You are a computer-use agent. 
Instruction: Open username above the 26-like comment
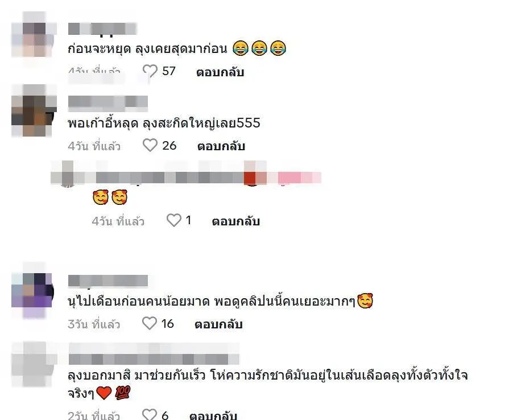tap(108, 104)
